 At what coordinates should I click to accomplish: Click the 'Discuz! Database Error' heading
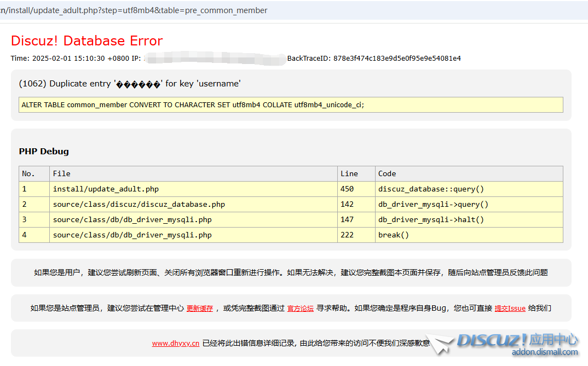point(87,41)
